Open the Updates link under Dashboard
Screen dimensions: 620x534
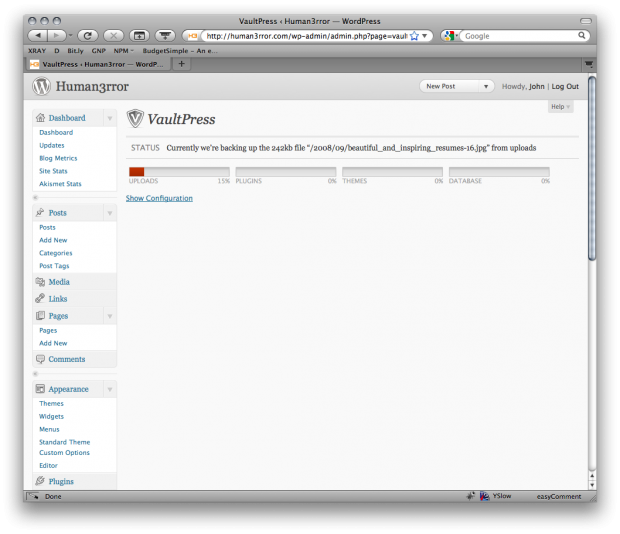[x=52, y=145]
